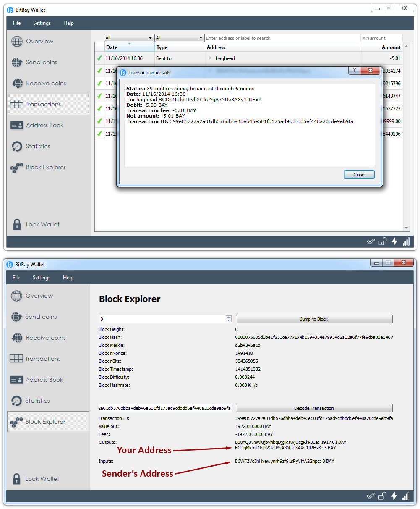This screenshot has width=420, height=509.
Task: Click the green confirmed checkmark on the 11/16/2014 16:36 row
Action: click(x=99, y=58)
